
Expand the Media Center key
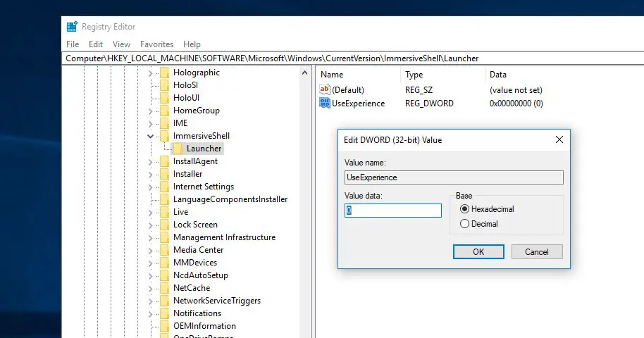pyautogui.click(x=150, y=251)
